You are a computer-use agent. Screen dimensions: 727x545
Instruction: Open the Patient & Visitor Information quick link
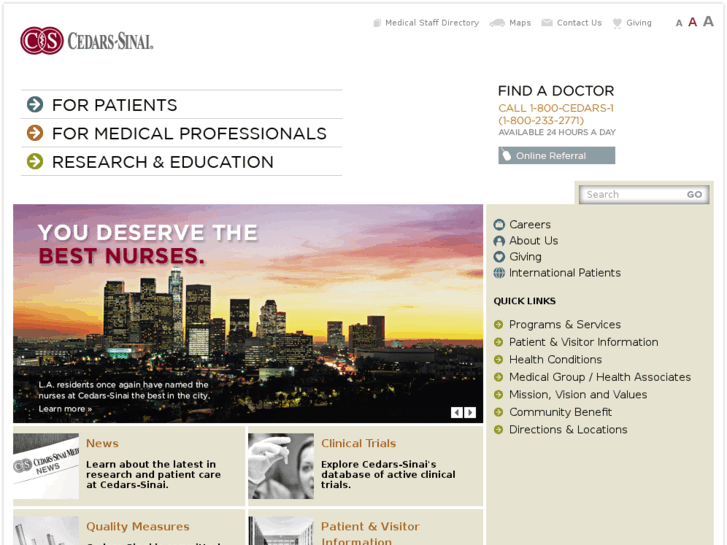tap(584, 342)
